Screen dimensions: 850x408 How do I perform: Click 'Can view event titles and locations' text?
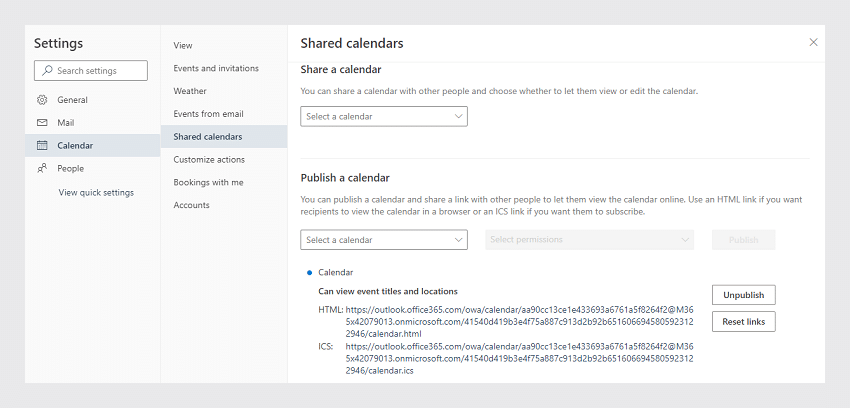pos(388,292)
